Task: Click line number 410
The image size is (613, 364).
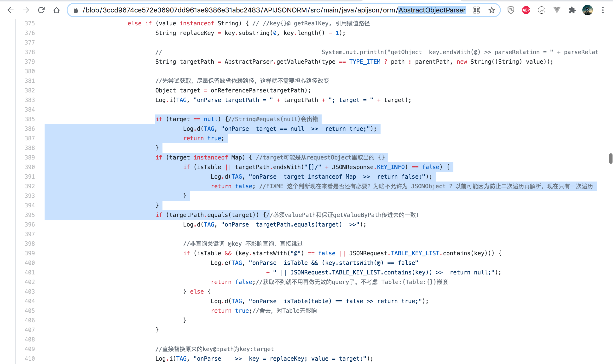Action: tap(30, 358)
